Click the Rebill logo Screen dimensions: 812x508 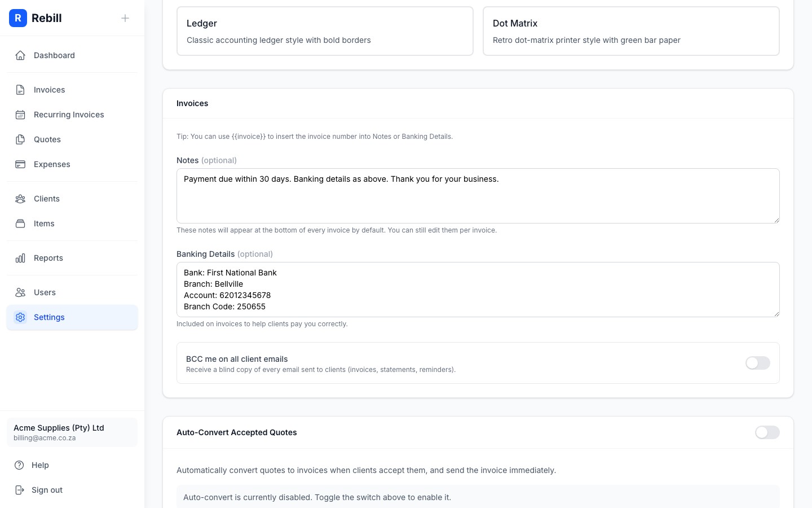pos(18,18)
